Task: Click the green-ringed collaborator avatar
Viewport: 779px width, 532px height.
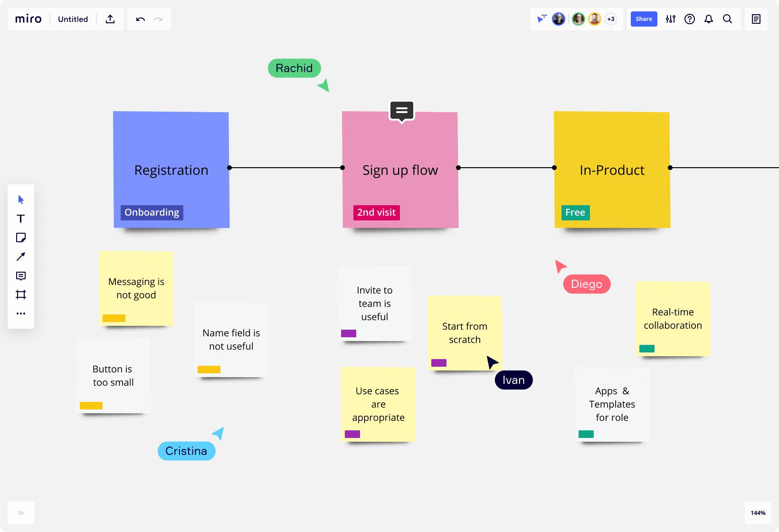Action: pyautogui.click(x=578, y=19)
